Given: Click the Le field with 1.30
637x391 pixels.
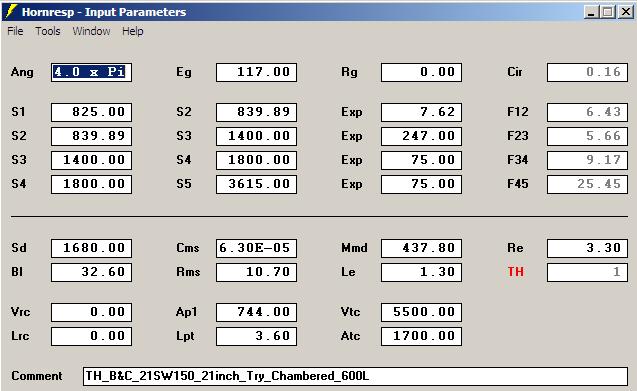Looking at the screenshot, I should [421, 272].
